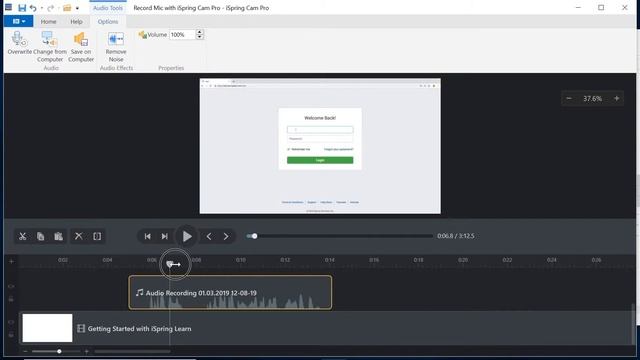Viewport: 640px width, 360px height.
Task: Copy the selected clip
Action: (40, 236)
